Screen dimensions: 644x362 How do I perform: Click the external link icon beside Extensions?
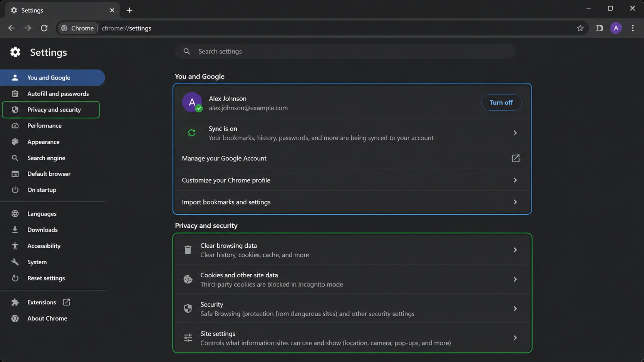(67, 302)
